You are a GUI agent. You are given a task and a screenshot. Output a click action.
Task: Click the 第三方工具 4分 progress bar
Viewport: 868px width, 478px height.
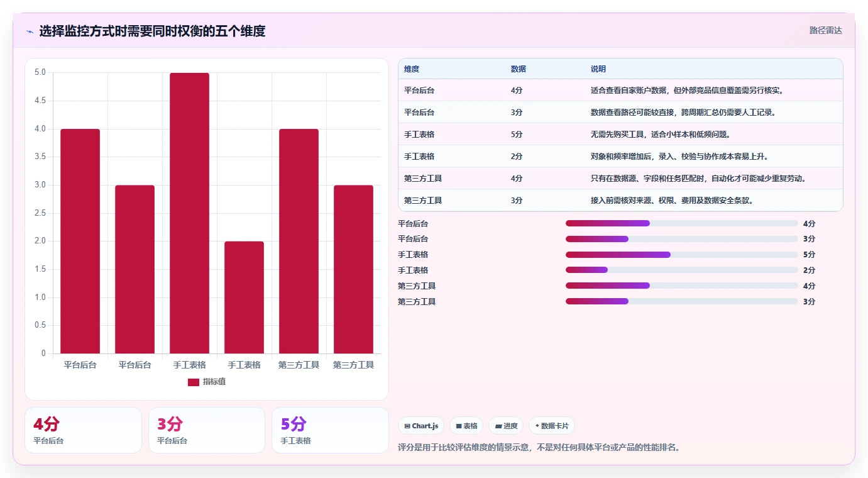click(x=682, y=286)
